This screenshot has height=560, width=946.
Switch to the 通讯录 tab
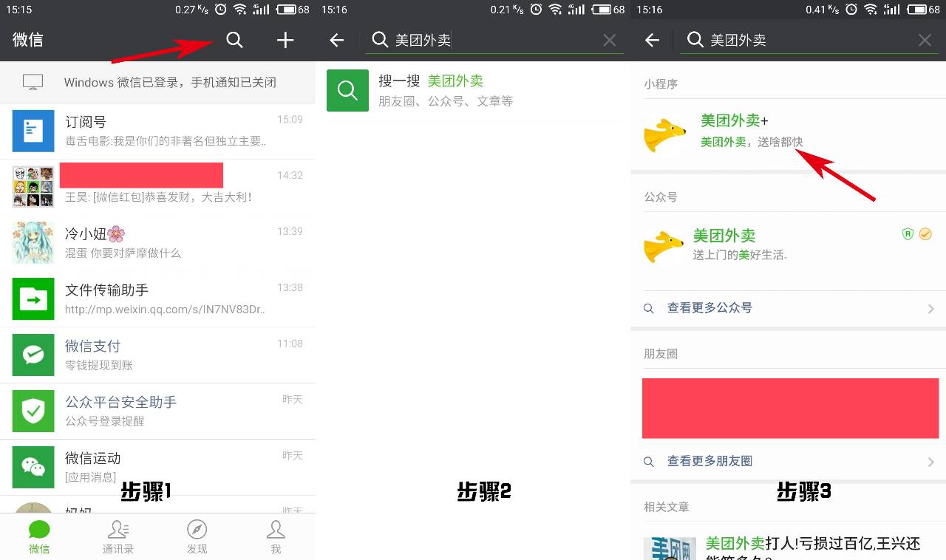click(118, 536)
